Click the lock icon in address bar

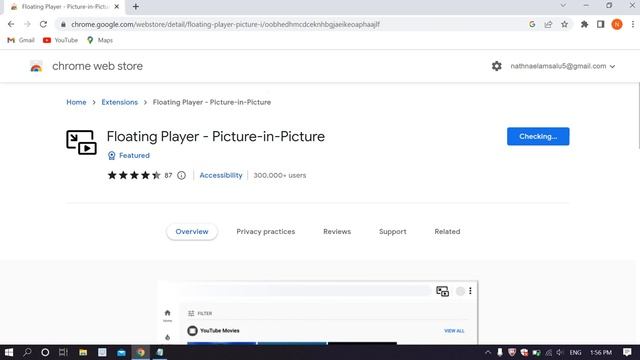(x=63, y=24)
